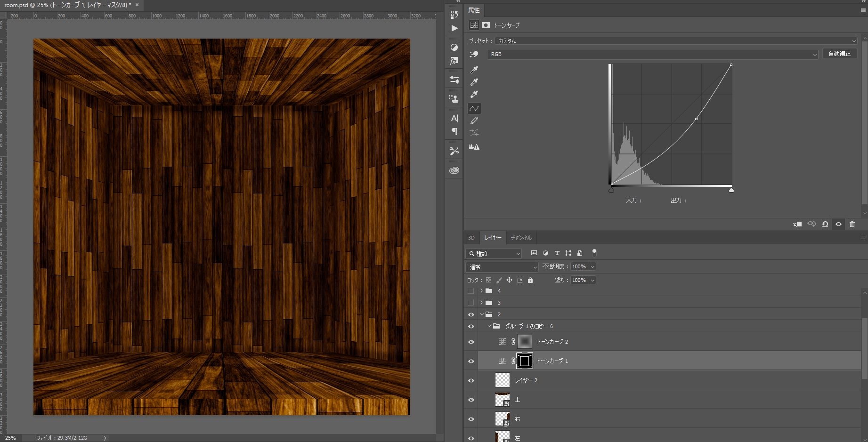Choose the pencil draw-curve tool
This screenshot has width=868, height=442.
pyautogui.click(x=474, y=121)
